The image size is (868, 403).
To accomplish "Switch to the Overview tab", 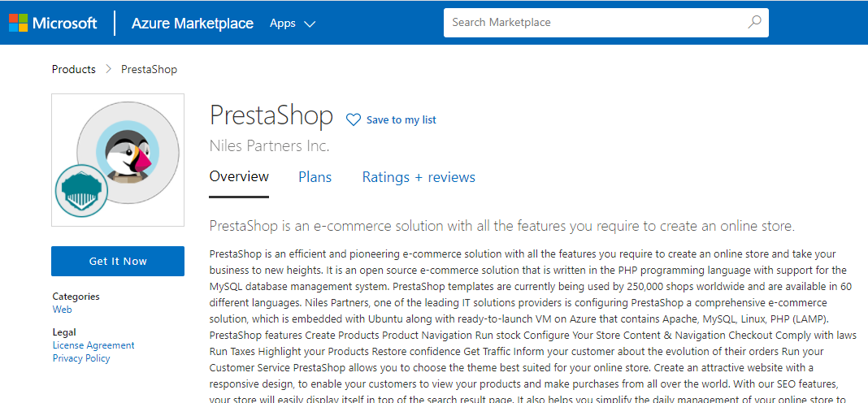I will pyautogui.click(x=239, y=177).
